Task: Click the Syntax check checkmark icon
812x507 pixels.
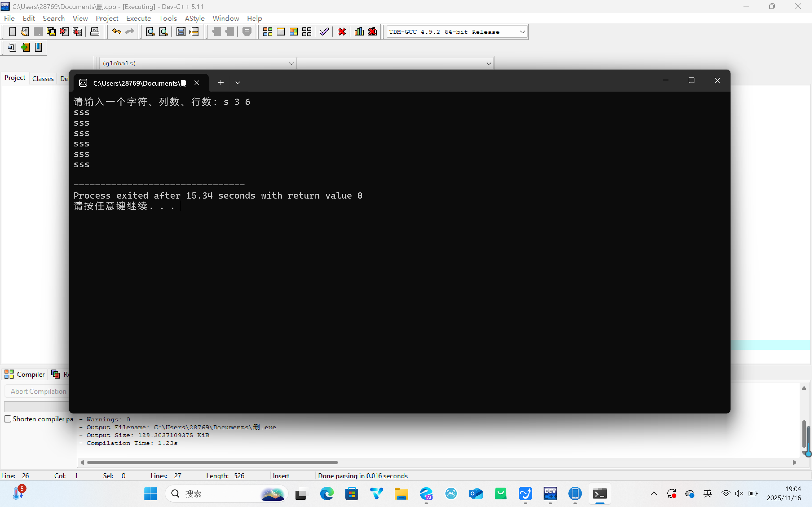Action: 324,32
